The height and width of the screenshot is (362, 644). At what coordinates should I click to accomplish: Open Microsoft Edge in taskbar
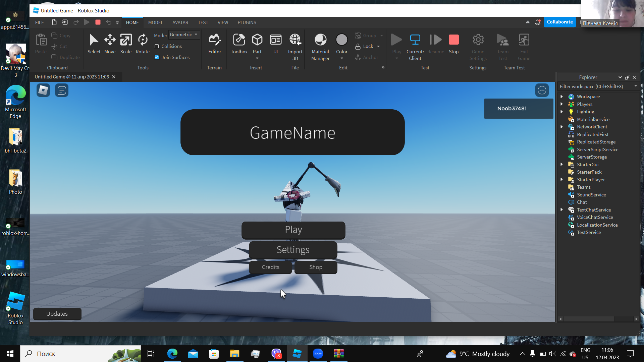[172, 354]
